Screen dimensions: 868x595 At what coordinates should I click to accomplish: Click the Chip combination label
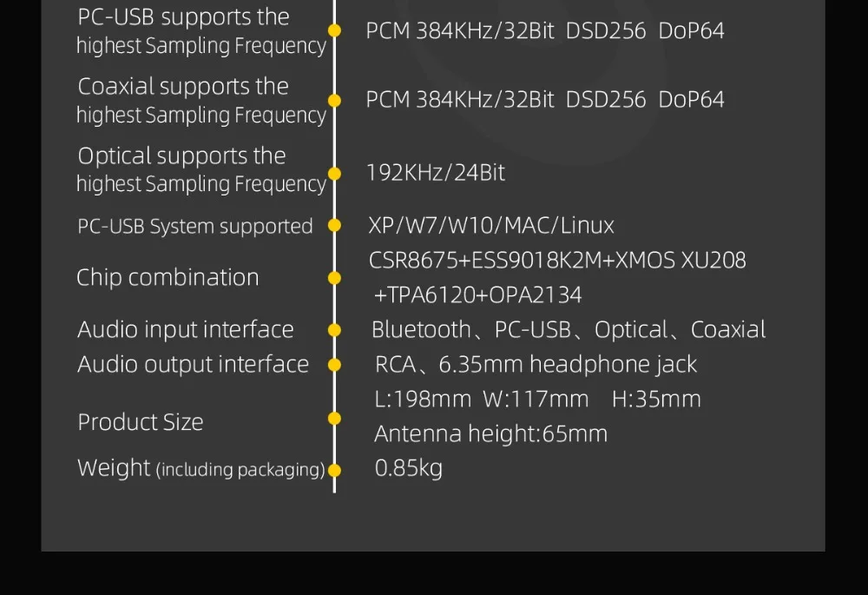(168, 278)
